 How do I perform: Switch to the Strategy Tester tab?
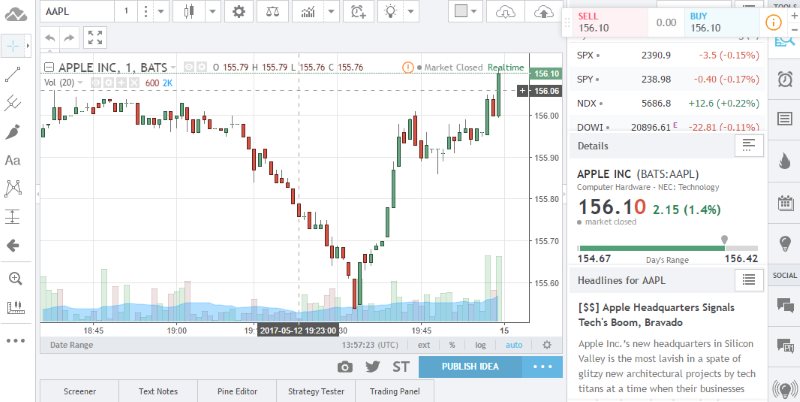point(316,391)
